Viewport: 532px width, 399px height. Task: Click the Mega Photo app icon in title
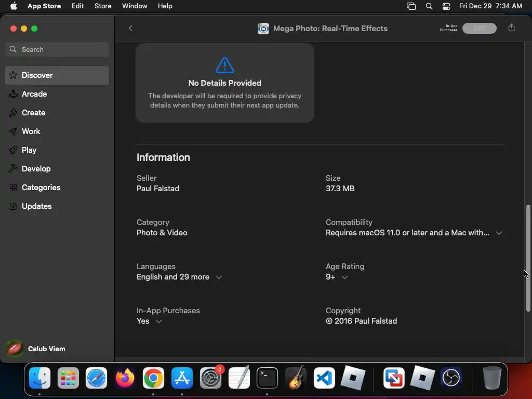coord(263,29)
